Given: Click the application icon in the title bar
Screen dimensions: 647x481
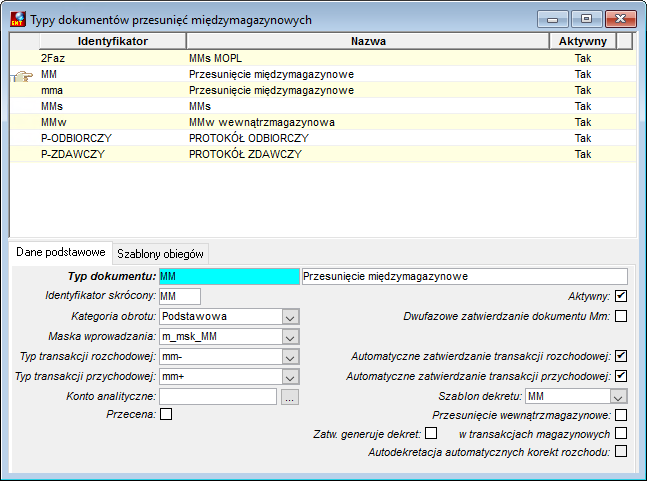Looking at the screenshot, I should (x=18, y=19).
